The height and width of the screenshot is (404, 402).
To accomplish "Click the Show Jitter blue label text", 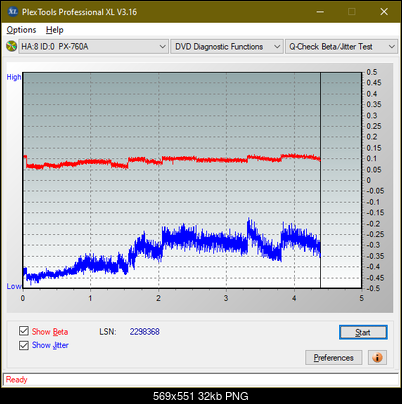I will (x=50, y=345).
